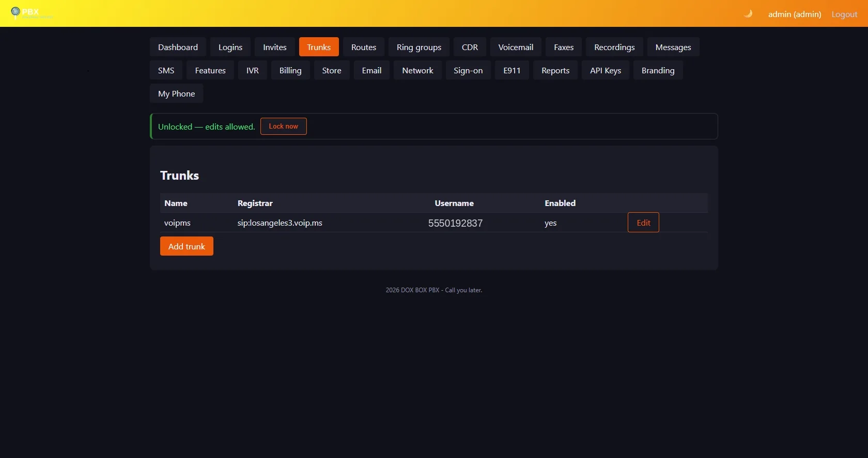Go to the Logins tab
This screenshot has width=868, height=458.
coord(230,47)
